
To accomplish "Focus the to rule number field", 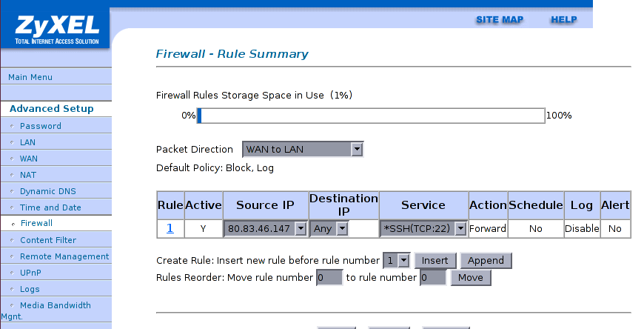I will click(433, 278).
